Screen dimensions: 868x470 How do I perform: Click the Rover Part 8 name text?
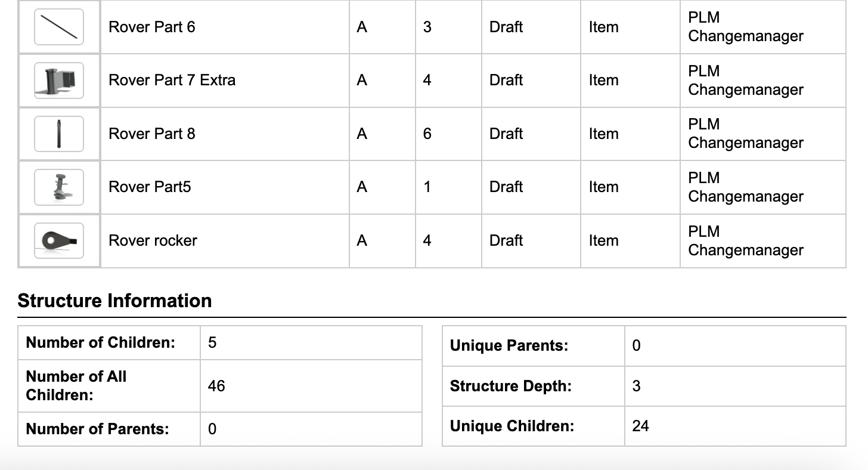tap(152, 134)
